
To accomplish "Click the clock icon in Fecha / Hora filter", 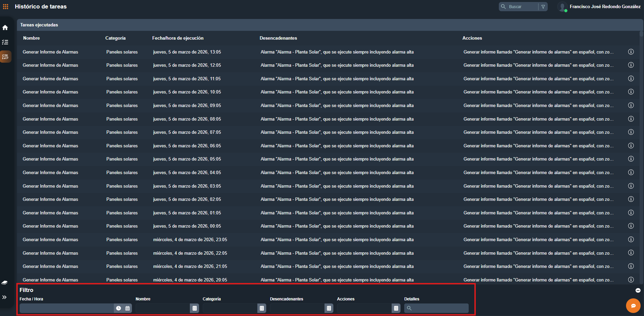I will 118,308.
